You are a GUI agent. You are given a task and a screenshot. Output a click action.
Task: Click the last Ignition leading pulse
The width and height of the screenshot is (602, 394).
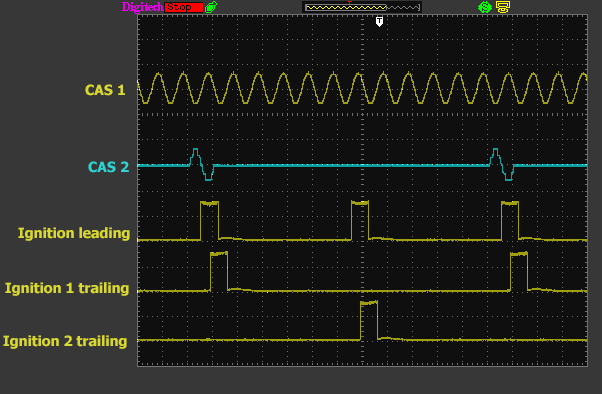[510, 220]
